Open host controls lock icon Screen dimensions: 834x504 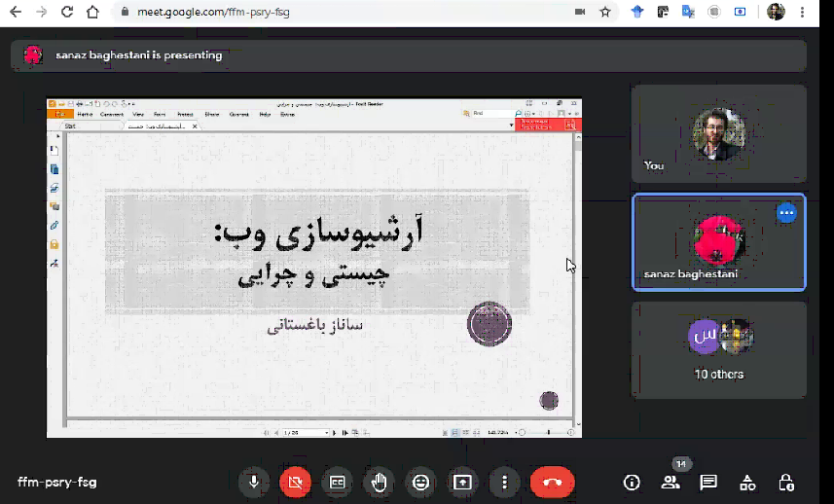[786, 482]
